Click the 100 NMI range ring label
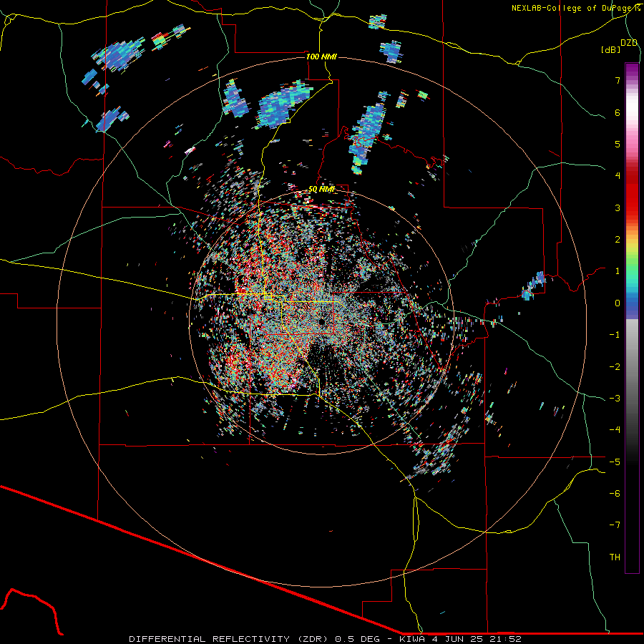The width and height of the screenshot is (644, 644). 321,57
